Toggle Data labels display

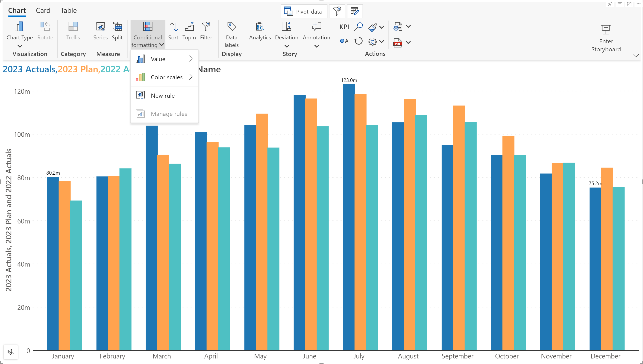point(232,35)
